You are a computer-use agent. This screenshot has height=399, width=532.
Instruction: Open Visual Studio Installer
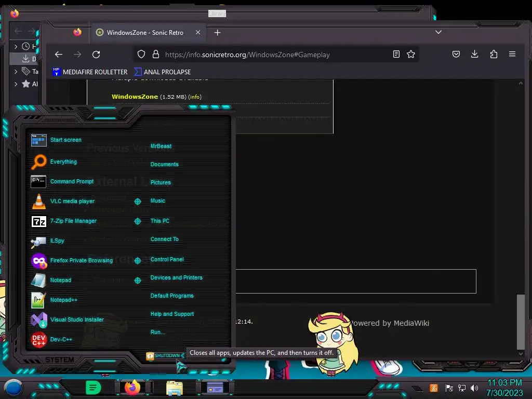(77, 320)
